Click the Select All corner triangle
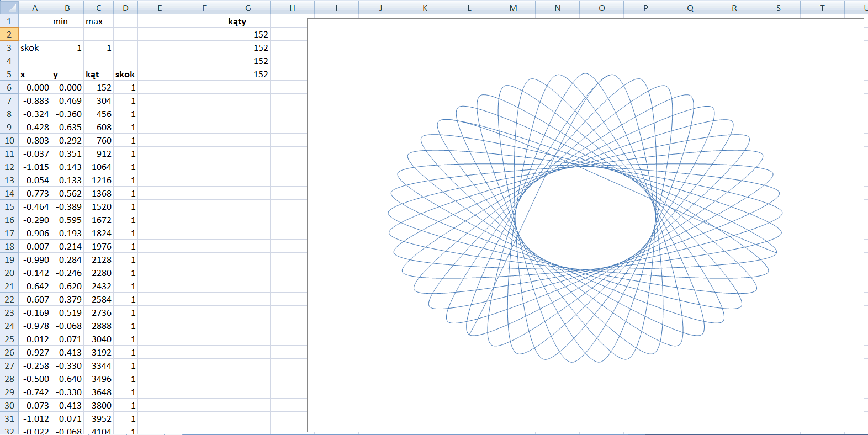This screenshot has height=435, width=868. [x=9, y=7]
